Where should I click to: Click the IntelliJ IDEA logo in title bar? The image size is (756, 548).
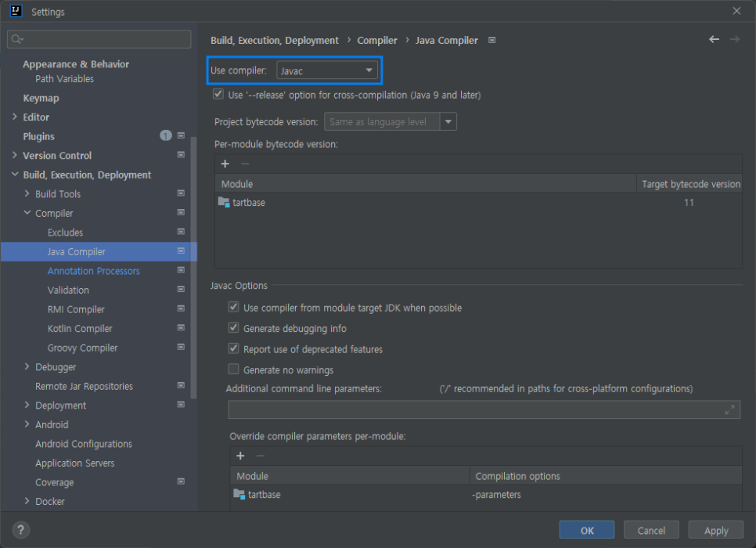(x=16, y=11)
